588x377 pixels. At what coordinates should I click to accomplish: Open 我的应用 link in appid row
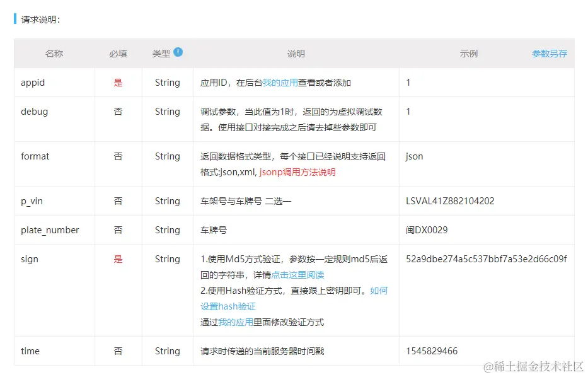[280, 83]
